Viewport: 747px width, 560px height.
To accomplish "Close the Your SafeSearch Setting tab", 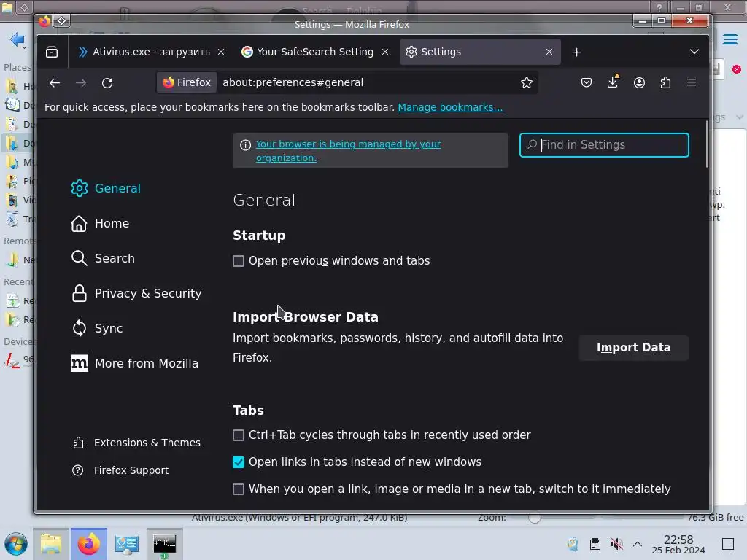I will [385, 52].
